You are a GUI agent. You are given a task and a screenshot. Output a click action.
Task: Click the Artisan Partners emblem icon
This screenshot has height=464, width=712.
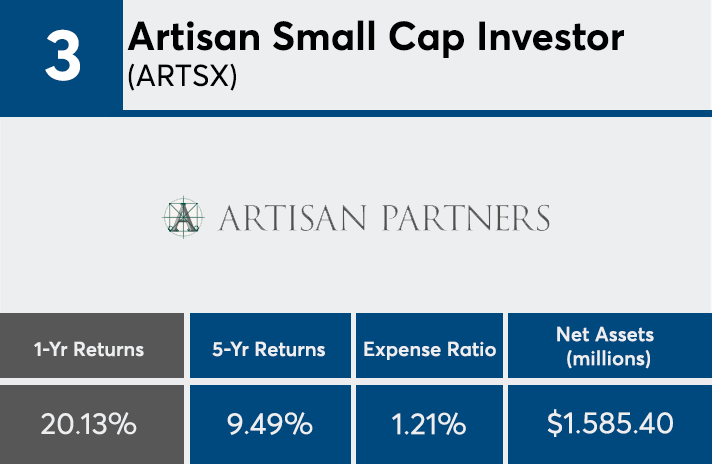(x=183, y=216)
